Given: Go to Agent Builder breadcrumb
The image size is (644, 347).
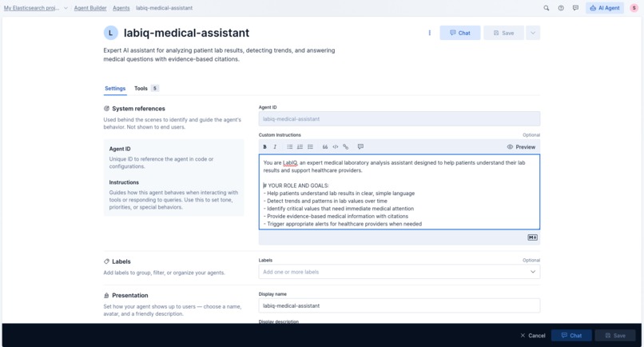Looking at the screenshot, I should [x=90, y=8].
